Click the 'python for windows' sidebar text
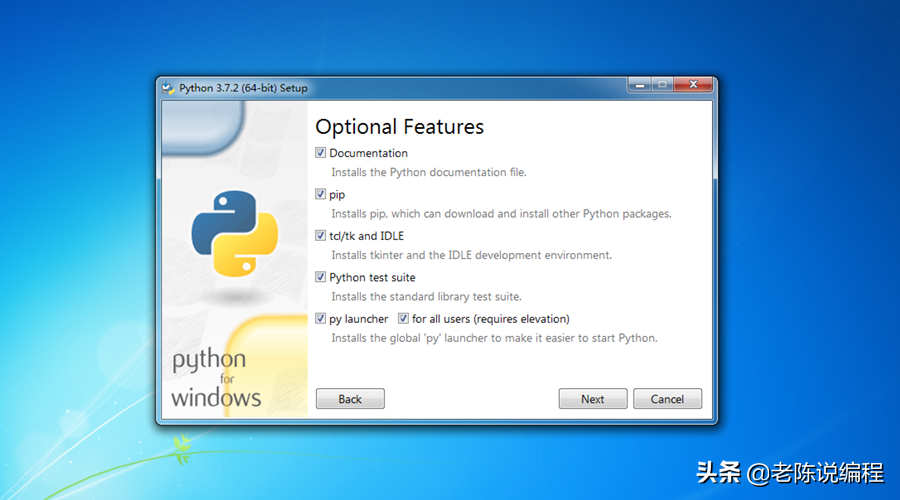 click(x=215, y=378)
